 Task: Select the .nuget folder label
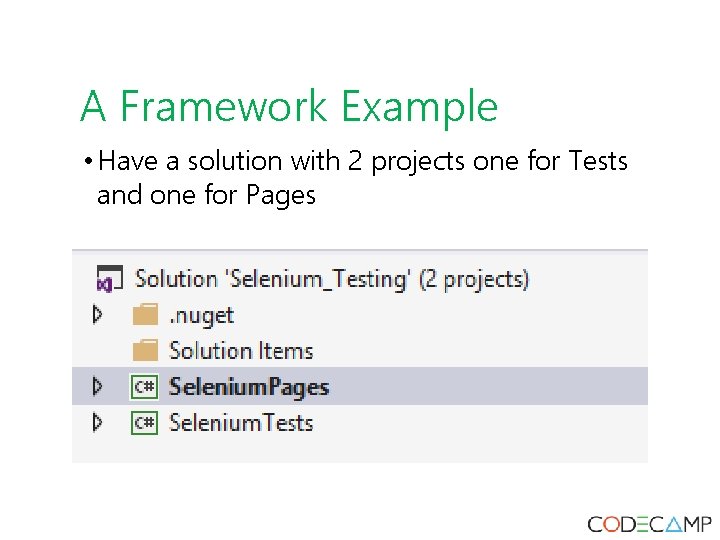click(201, 316)
